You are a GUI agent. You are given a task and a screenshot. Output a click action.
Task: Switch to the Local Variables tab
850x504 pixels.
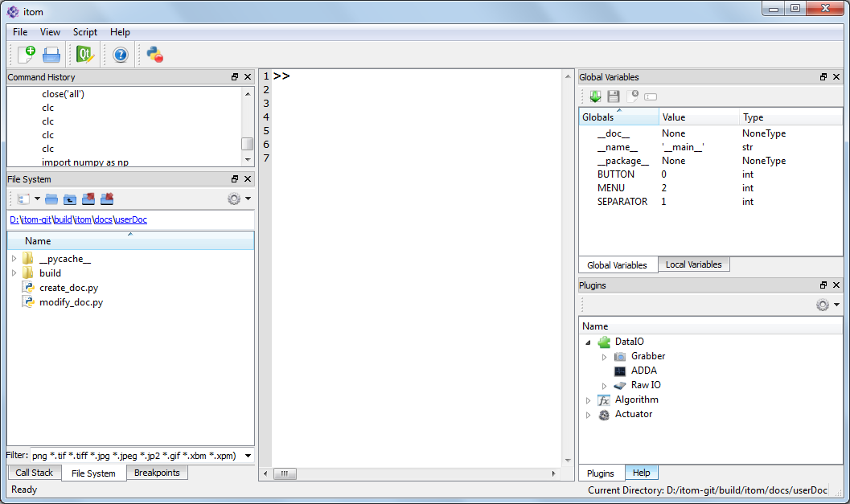pos(693,264)
